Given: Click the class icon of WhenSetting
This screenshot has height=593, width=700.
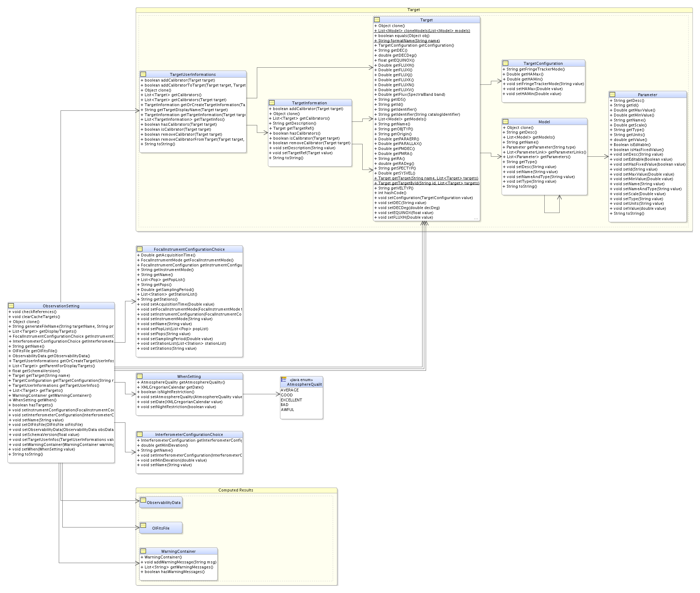Looking at the screenshot, I should pyautogui.click(x=140, y=376).
